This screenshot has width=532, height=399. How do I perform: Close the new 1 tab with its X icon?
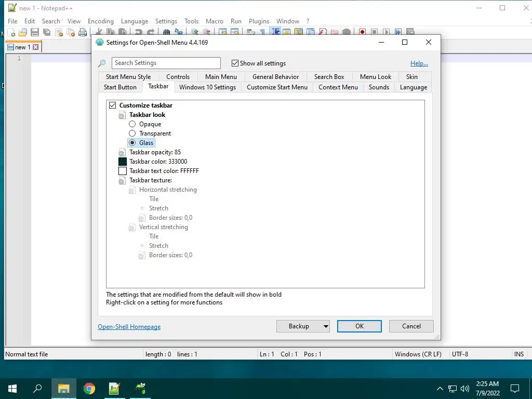pos(36,47)
